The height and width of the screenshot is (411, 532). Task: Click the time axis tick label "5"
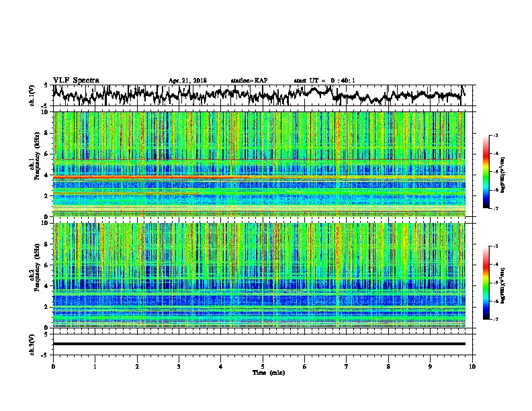click(x=263, y=367)
